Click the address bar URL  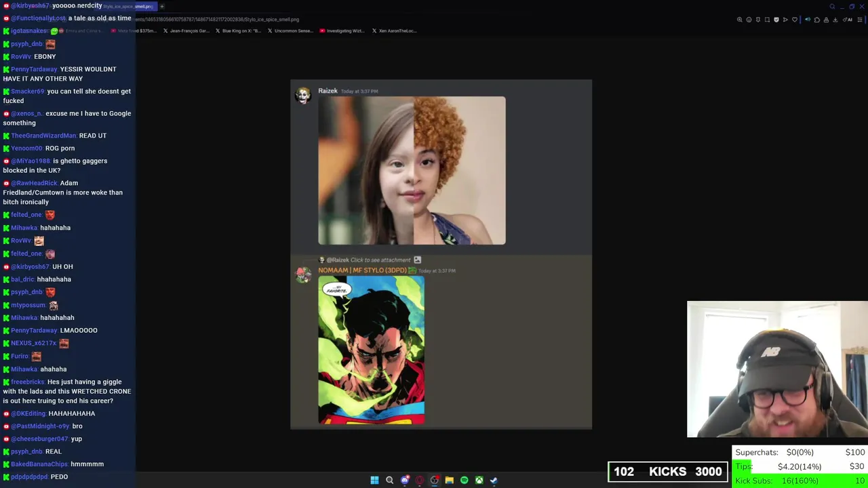[x=217, y=20]
